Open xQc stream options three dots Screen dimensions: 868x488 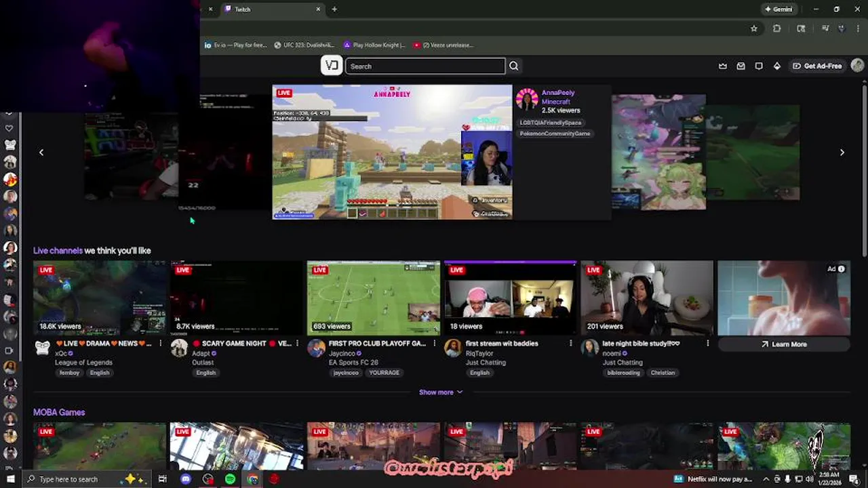pyautogui.click(x=161, y=344)
